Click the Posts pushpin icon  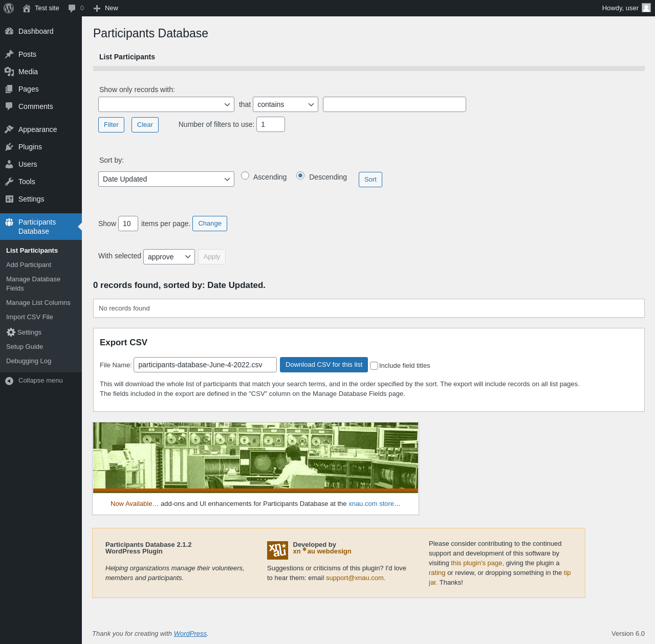click(x=9, y=54)
